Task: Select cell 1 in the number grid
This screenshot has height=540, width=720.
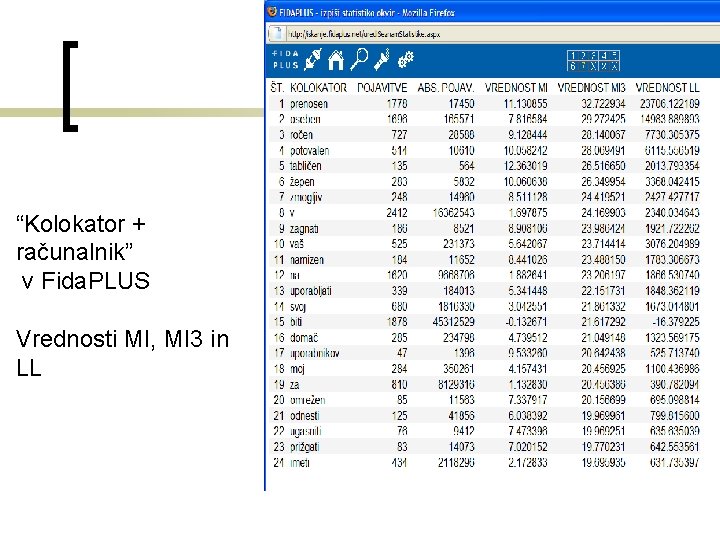Action: (x=572, y=56)
